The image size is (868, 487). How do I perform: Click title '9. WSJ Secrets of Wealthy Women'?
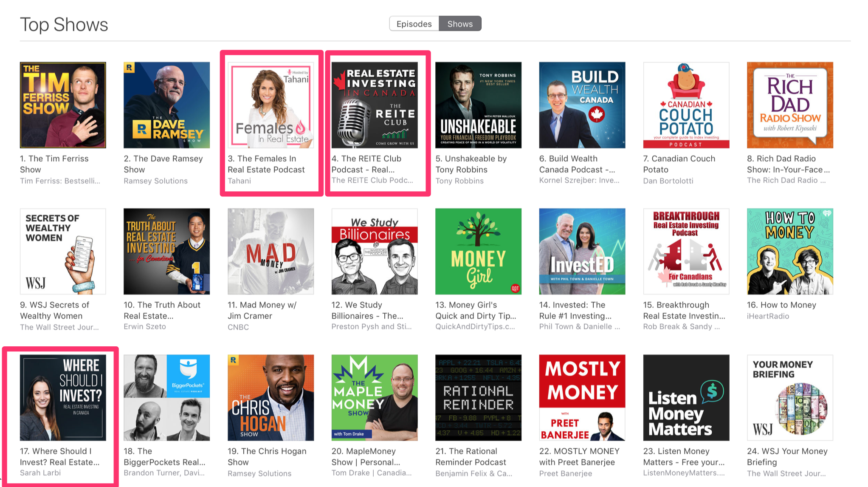coord(55,310)
